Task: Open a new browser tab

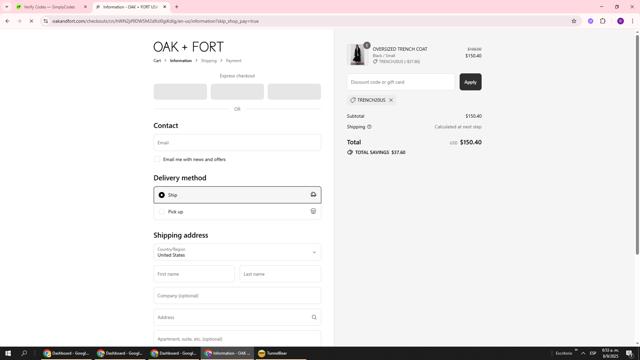Action: [177, 7]
